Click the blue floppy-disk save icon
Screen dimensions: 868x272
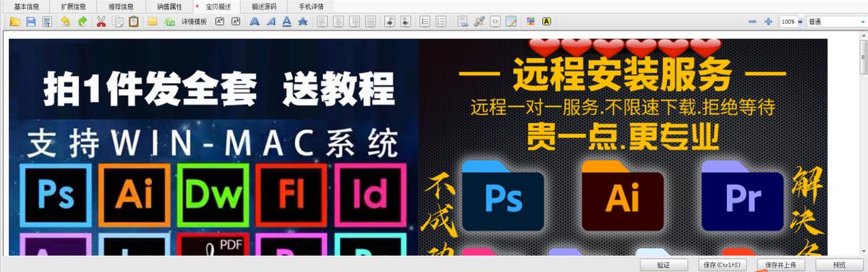pos(31,22)
